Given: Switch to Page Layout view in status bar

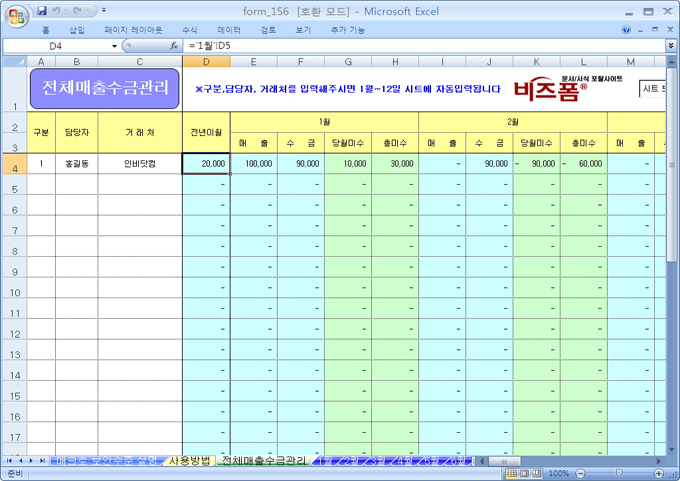Looking at the screenshot, I should pos(525,473).
